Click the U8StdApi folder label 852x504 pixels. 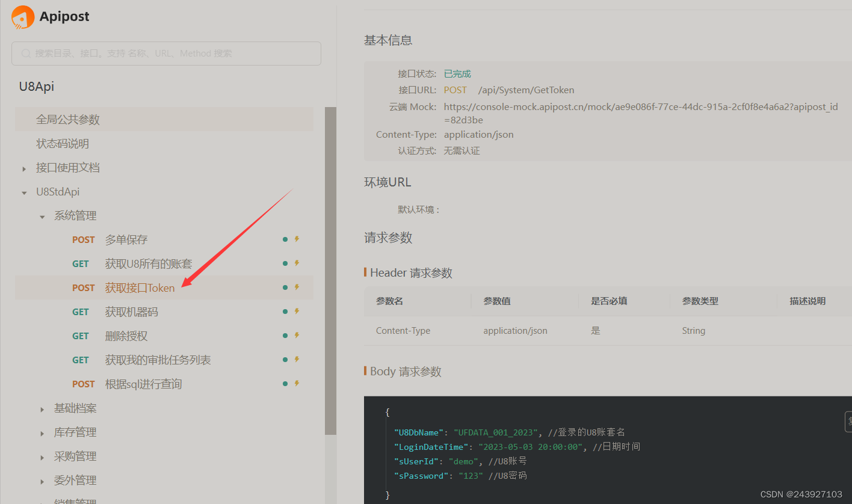(x=58, y=192)
